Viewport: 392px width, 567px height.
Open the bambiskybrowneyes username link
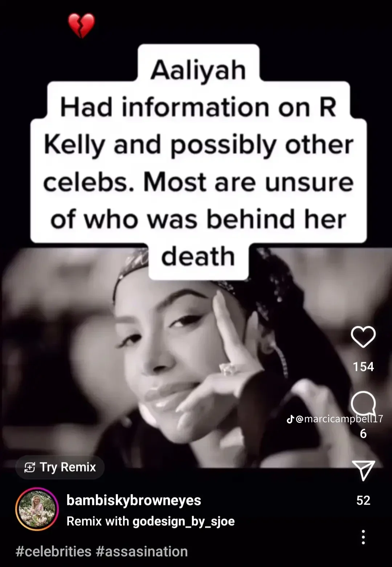(134, 500)
